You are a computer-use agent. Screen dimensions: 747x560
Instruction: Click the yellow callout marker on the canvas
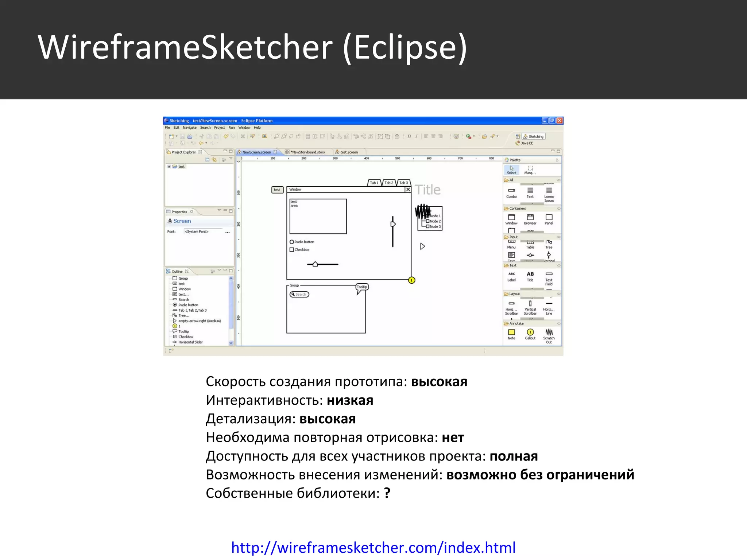click(411, 280)
